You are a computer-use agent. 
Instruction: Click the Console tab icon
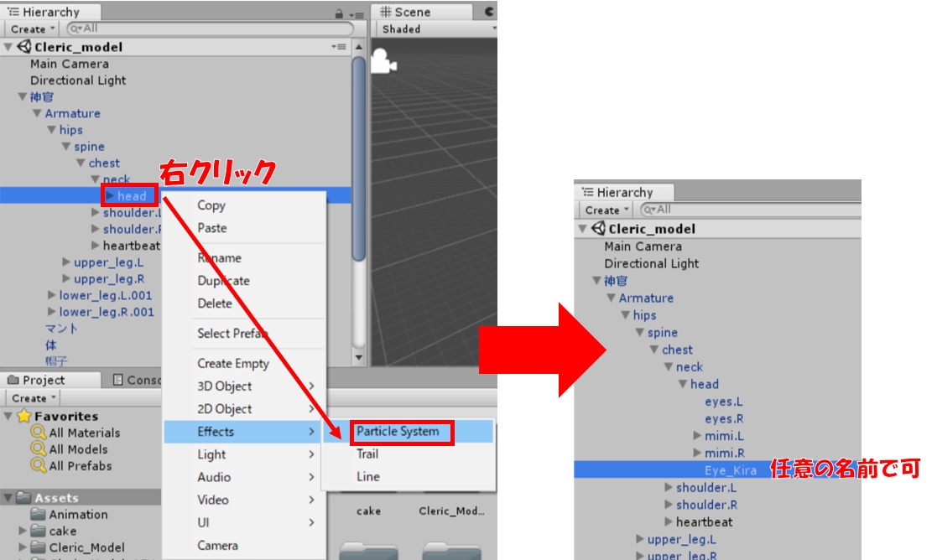point(118,380)
